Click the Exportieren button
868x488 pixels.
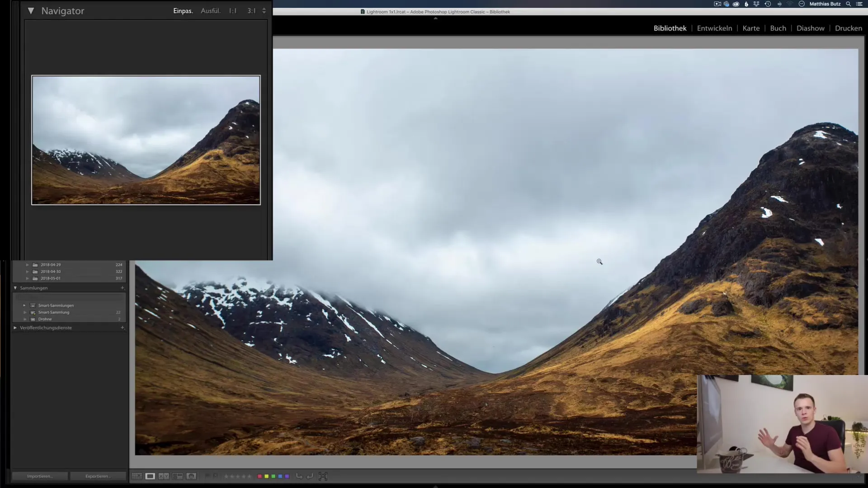point(98,476)
